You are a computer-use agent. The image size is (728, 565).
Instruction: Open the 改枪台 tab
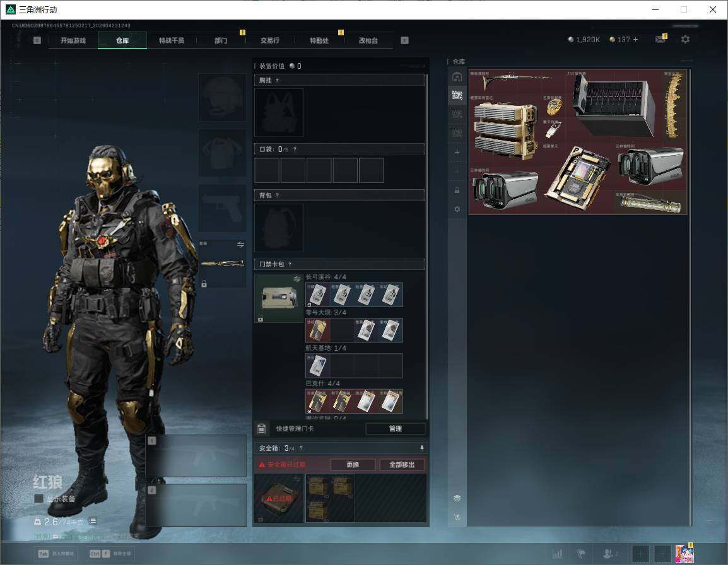click(x=368, y=40)
